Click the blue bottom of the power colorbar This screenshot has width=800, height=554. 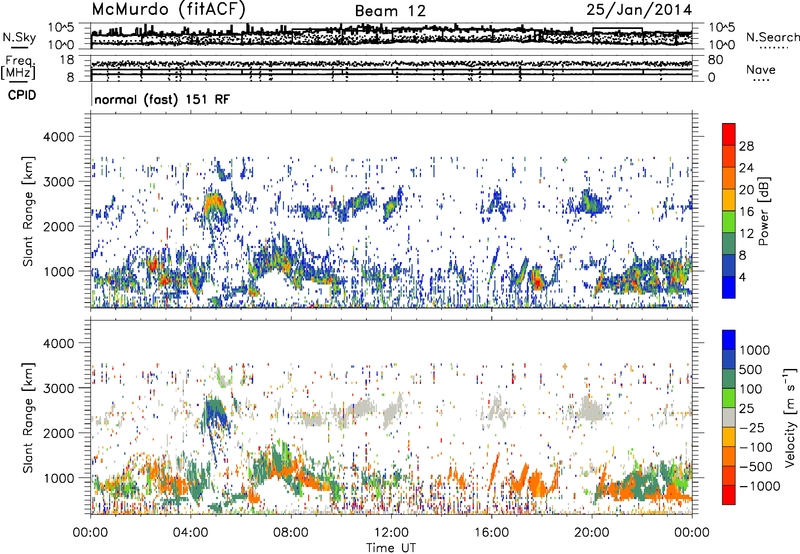(729, 288)
